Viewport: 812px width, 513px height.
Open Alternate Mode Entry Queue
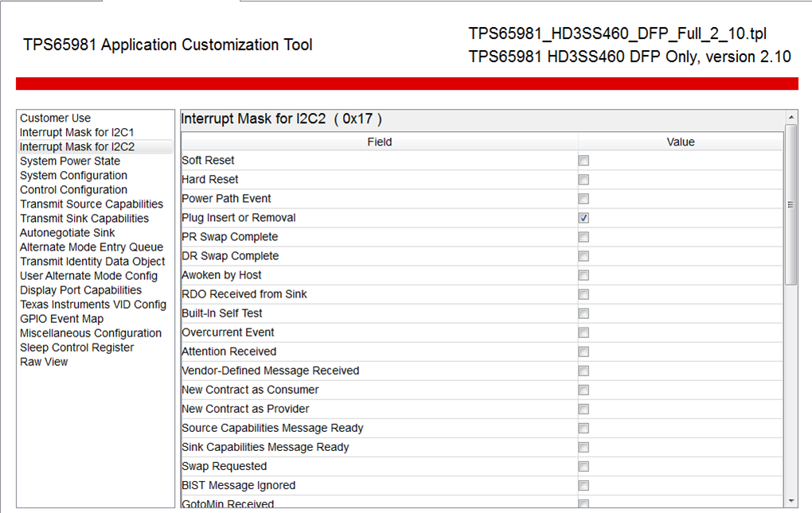point(92,247)
